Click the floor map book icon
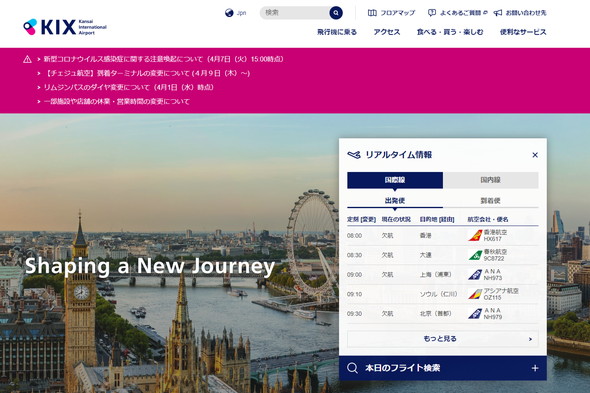This screenshot has width=590, height=393. coord(372,13)
